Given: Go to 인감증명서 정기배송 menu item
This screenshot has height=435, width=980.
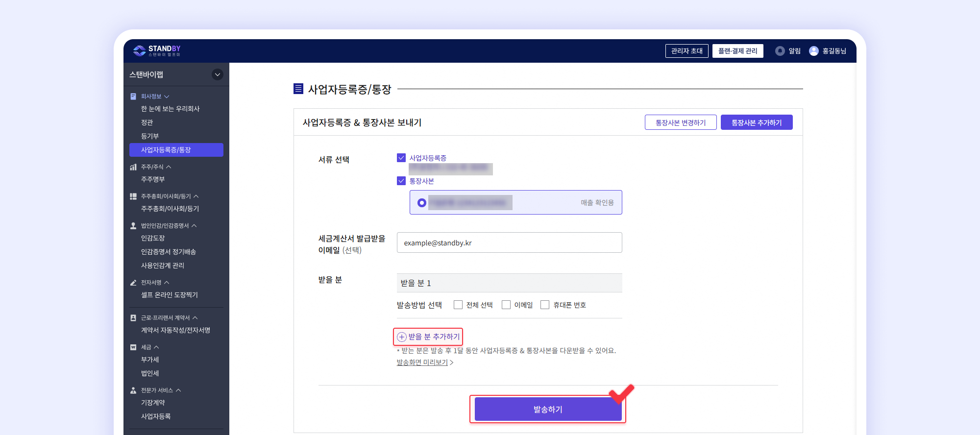Looking at the screenshot, I should (169, 252).
